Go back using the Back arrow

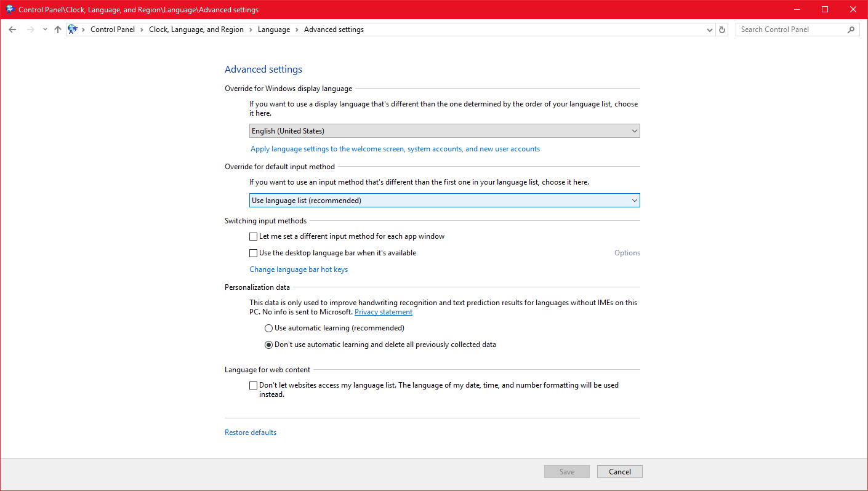tap(12, 30)
